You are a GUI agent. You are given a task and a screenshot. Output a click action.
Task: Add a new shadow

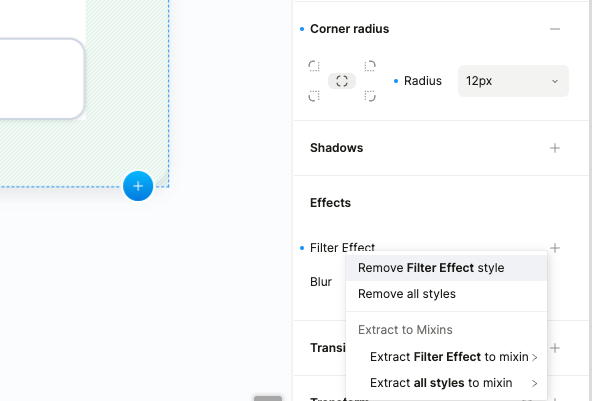pos(555,148)
